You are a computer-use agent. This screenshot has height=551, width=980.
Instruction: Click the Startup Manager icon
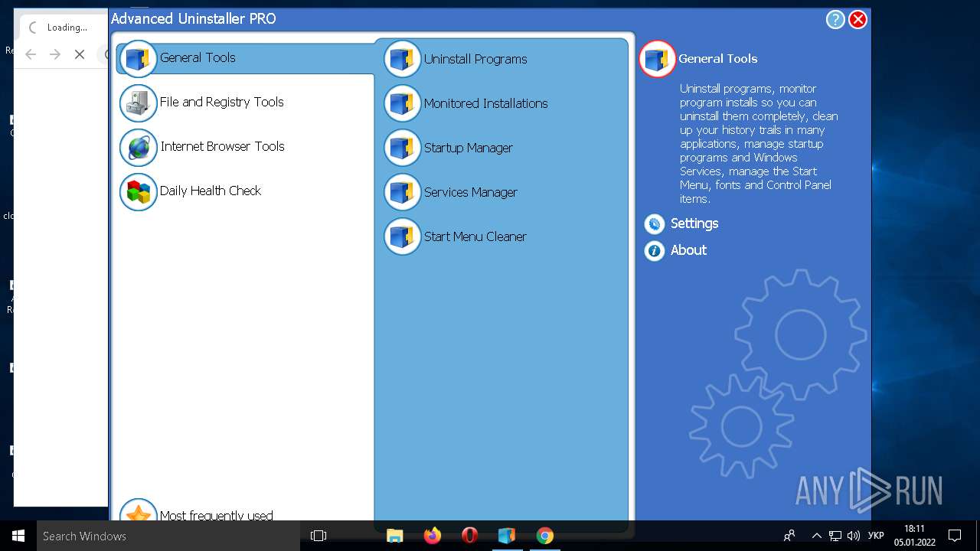[x=402, y=148]
